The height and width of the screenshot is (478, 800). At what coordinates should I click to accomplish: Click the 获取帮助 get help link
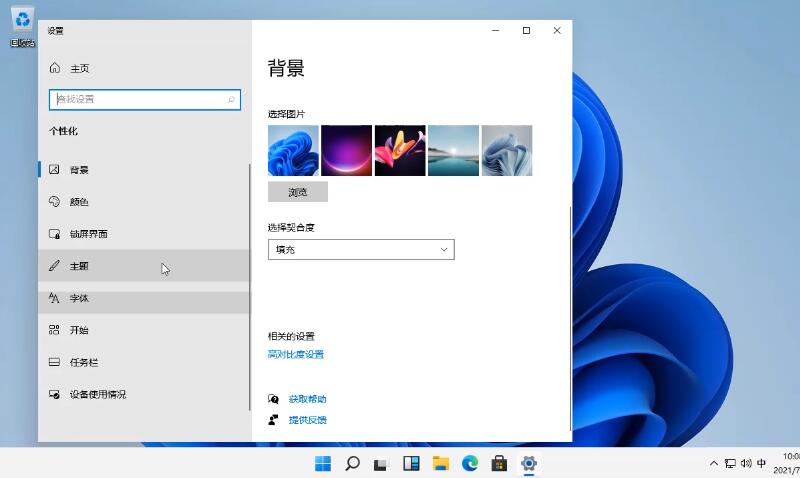(x=307, y=399)
